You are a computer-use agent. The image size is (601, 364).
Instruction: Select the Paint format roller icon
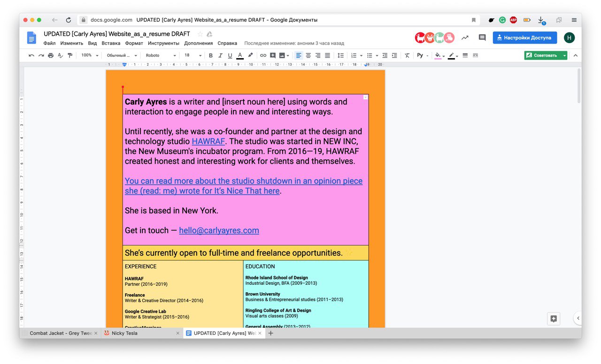pos(70,55)
